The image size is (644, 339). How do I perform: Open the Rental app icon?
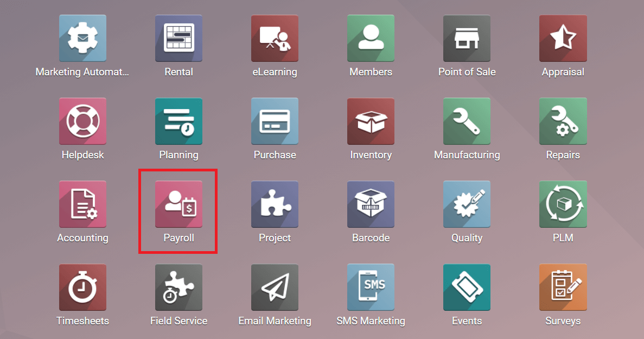pyautogui.click(x=178, y=38)
